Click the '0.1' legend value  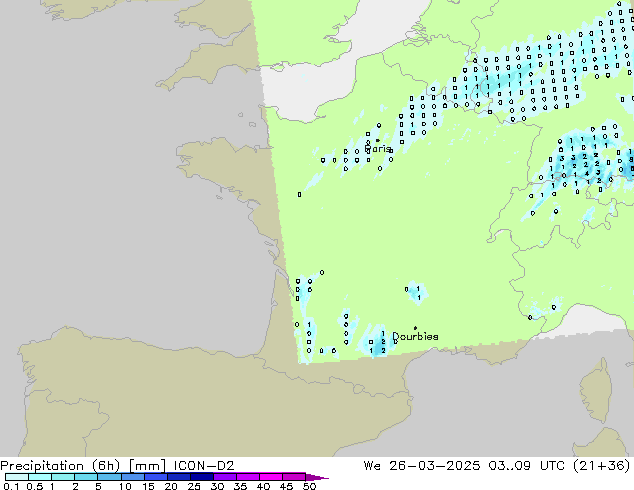11,486
